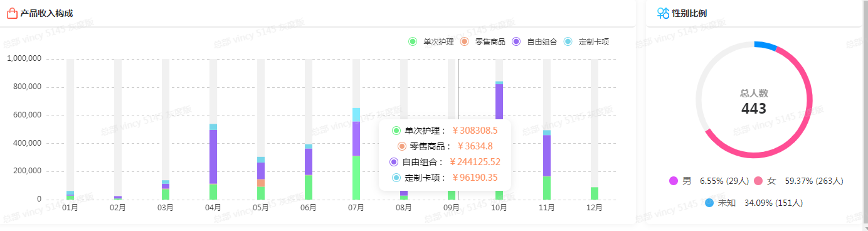This screenshot has width=868, height=231.
Task: Click the gender symbols icon beside 性别比例
Action: (x=663, y=13)
